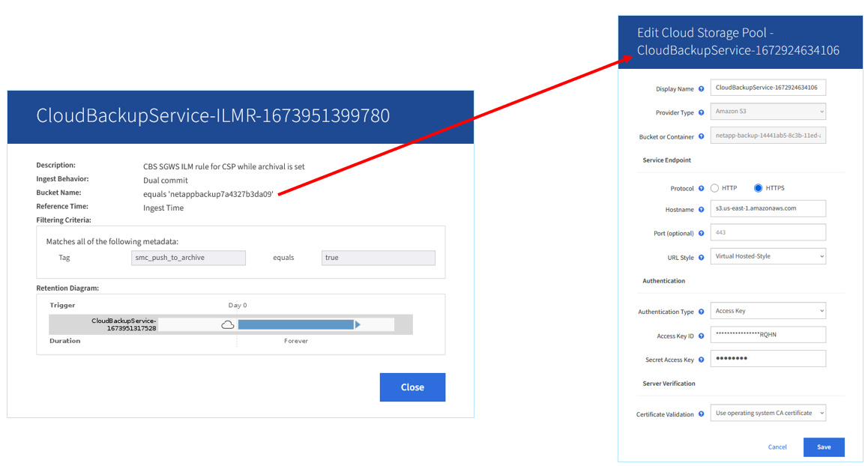Click help icon next to Protocol
This screenshot has width=868, height=466.
click(x=701, y=188)
